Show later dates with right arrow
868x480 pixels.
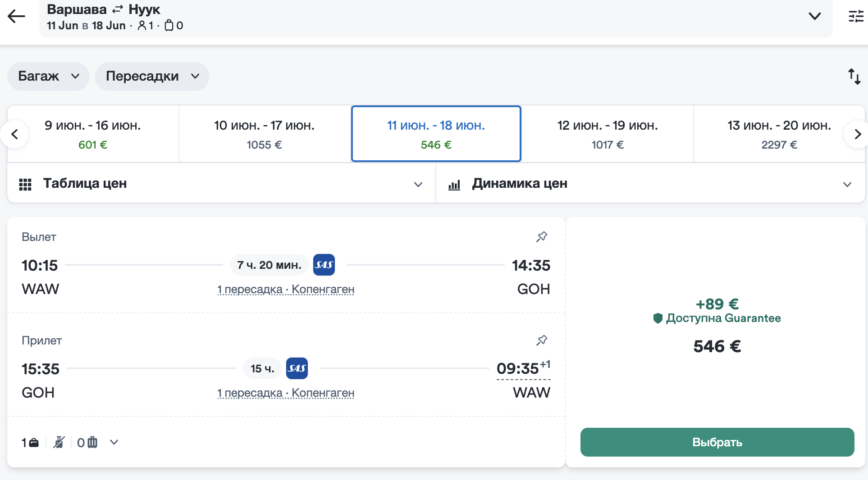857,134
